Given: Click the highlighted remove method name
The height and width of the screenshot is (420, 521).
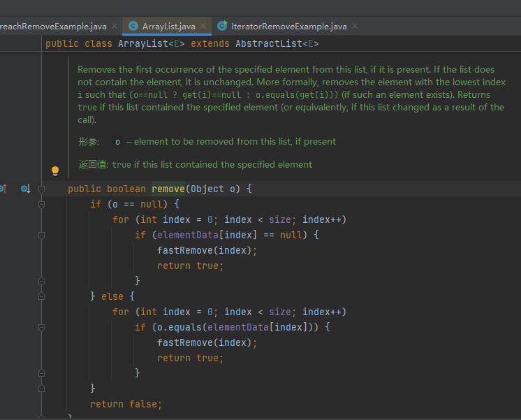Looking at the screenshot, I should (x=168, y=189).
